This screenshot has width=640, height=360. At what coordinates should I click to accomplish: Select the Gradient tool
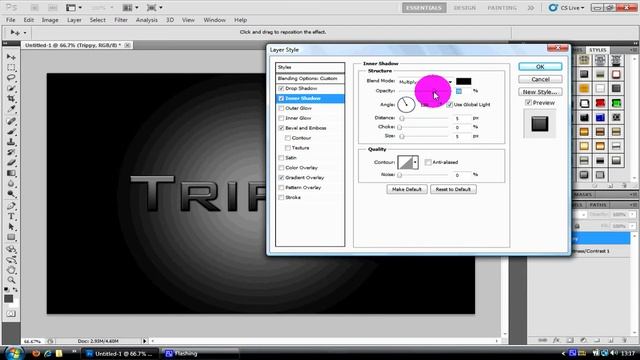click(11, 173)
